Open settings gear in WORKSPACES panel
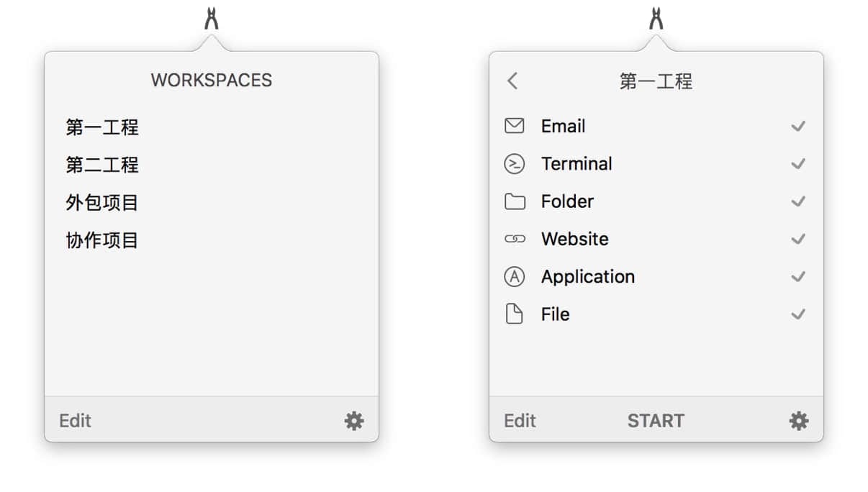Viewport: 868px width, 492px height. coord(354,421)
